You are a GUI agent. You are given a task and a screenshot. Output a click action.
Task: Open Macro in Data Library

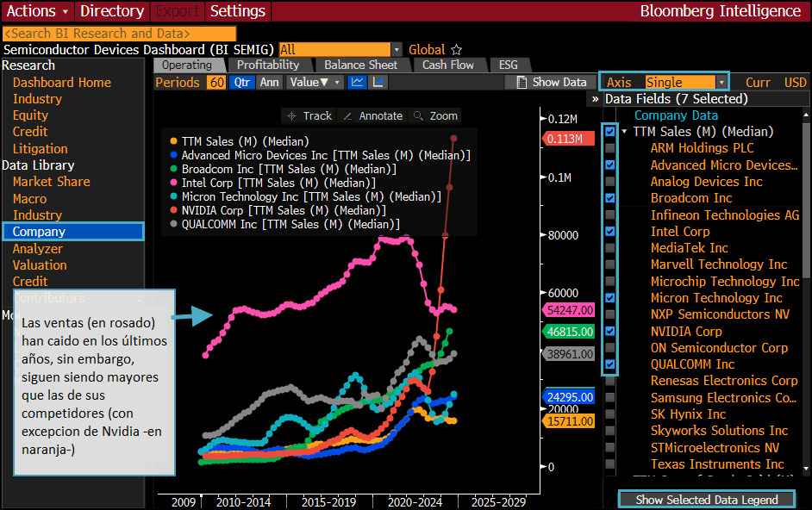(x=29, y=199)
